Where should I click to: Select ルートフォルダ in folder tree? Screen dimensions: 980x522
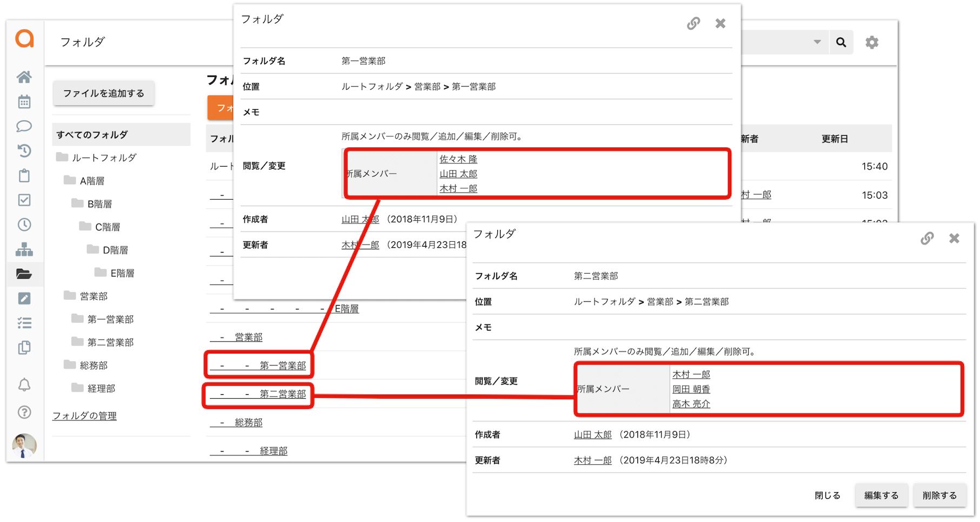click(x=104, y=157)
